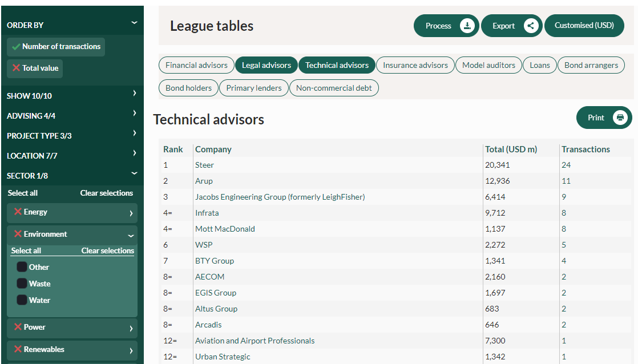Click the red X beside Energy
The image size is (638, 364).
tap(18, 212)
